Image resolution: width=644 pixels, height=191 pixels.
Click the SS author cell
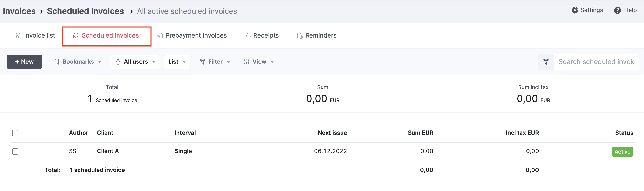pos(72,151)
